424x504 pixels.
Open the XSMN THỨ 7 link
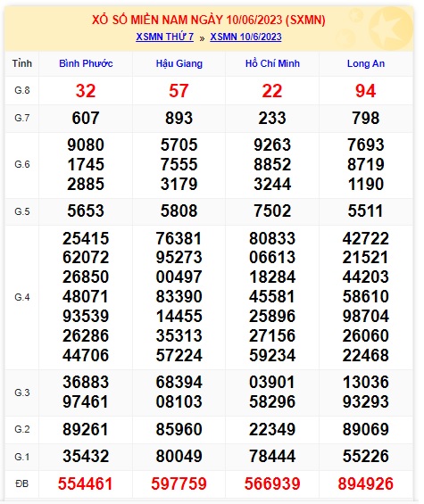pos(164,37)
